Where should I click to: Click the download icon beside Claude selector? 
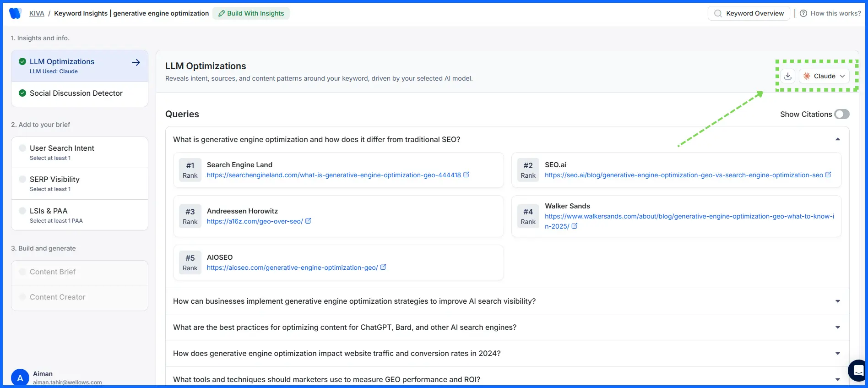pyautogui.click(x=787, y=76)
